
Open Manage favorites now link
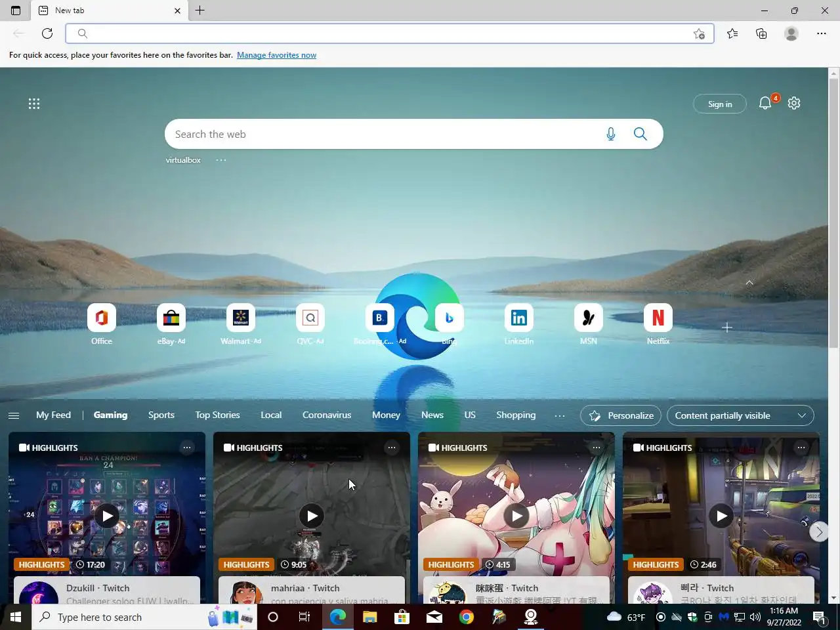pyautogui.click(x=276, y=55)
